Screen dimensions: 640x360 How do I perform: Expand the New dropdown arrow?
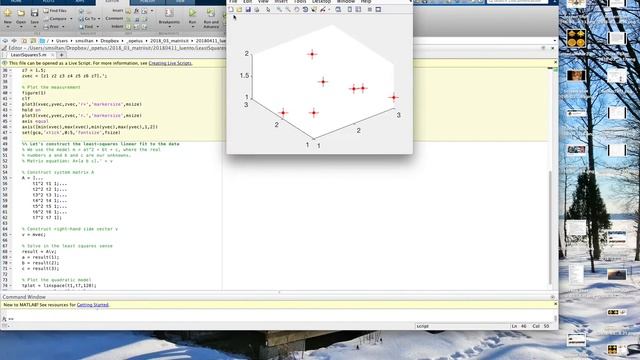click(8, 27)
